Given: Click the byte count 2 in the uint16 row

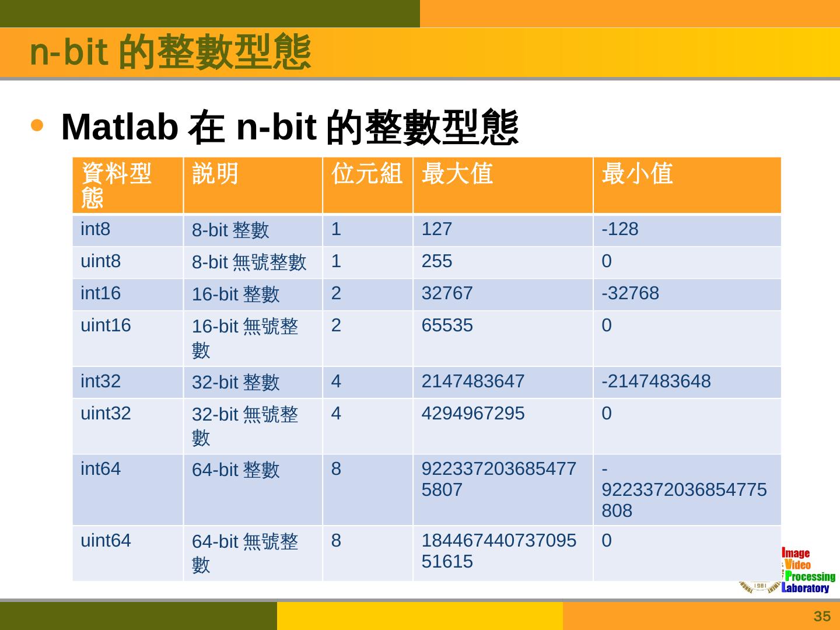Looking at the screenshot, I should pos(336,325).
